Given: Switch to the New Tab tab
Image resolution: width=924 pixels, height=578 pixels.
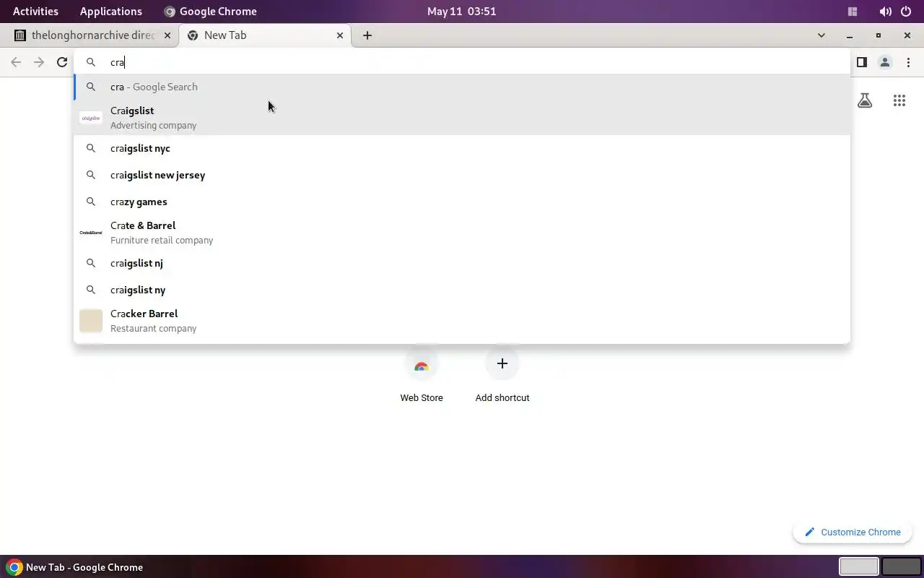Looking at the screenshot, I should (x=265, y=35).
